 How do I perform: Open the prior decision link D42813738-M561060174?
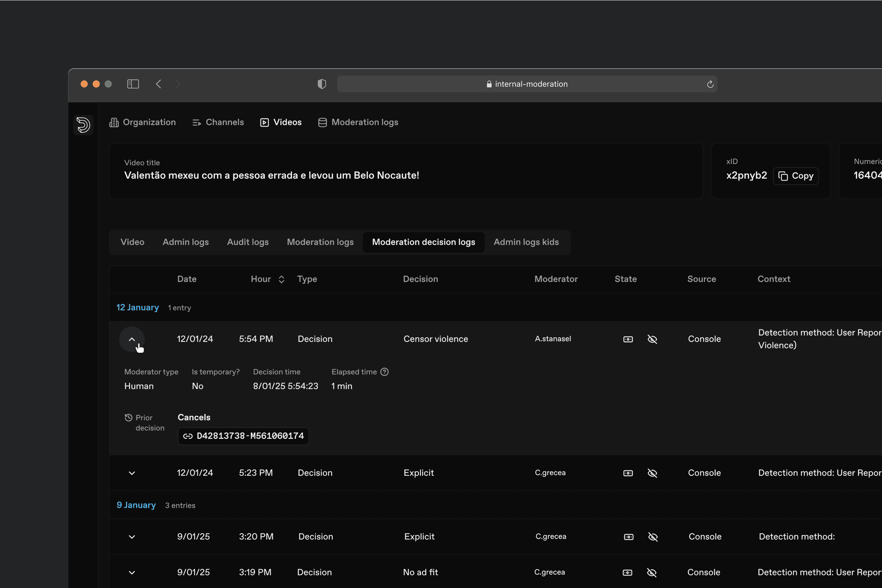coord(243,436)
